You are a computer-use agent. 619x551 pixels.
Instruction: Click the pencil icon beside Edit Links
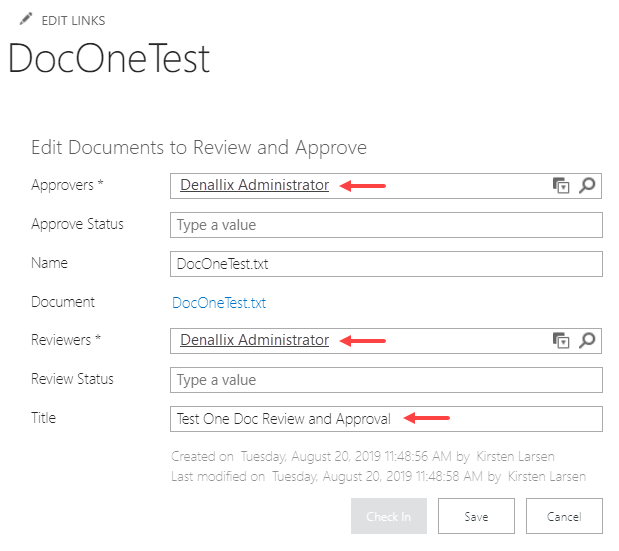(26, 19)
